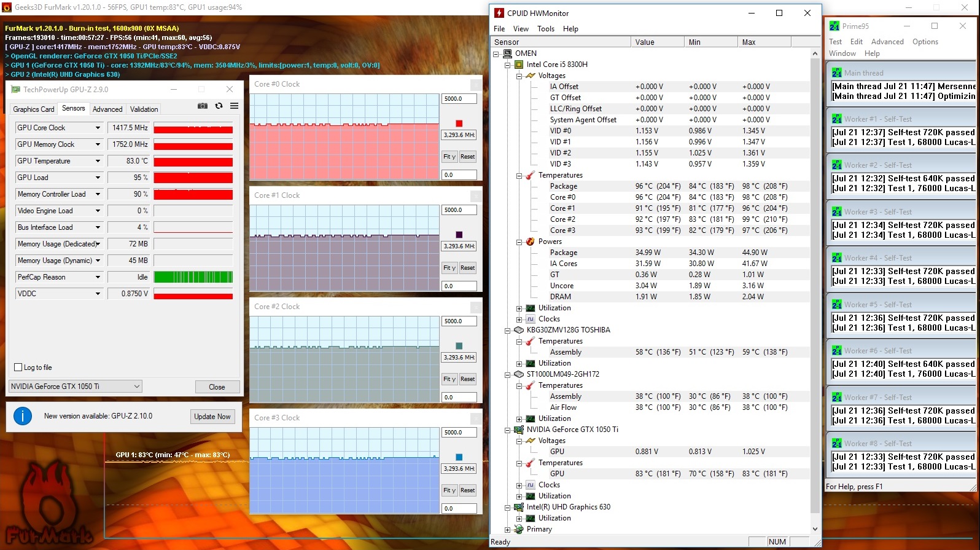
Task: Switch to GPU-Z Advanced tab
Action: (x=107, y=109)
